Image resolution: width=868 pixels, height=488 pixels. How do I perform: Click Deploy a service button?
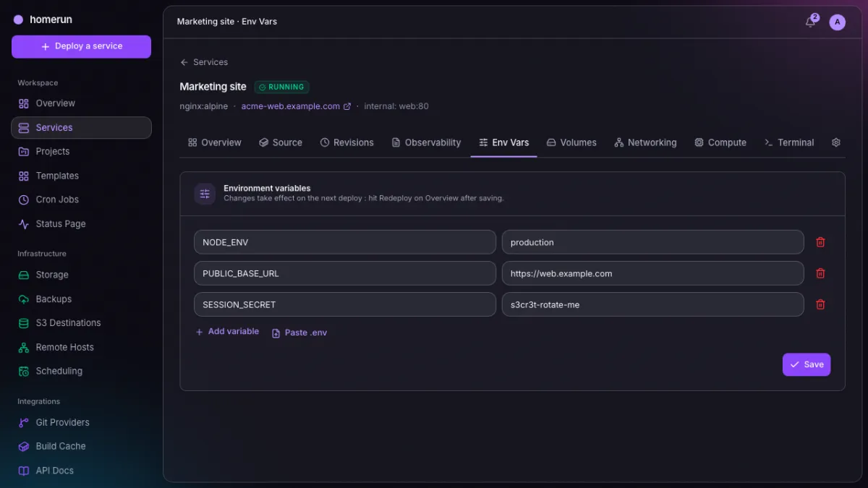click(x=81, y=46)
